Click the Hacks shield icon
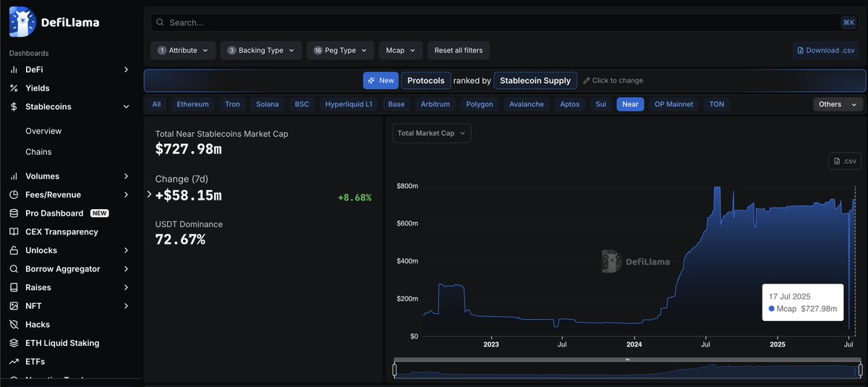Image resolution: width=868 pixels, height=387 pixels. click(x=14, y=325)
